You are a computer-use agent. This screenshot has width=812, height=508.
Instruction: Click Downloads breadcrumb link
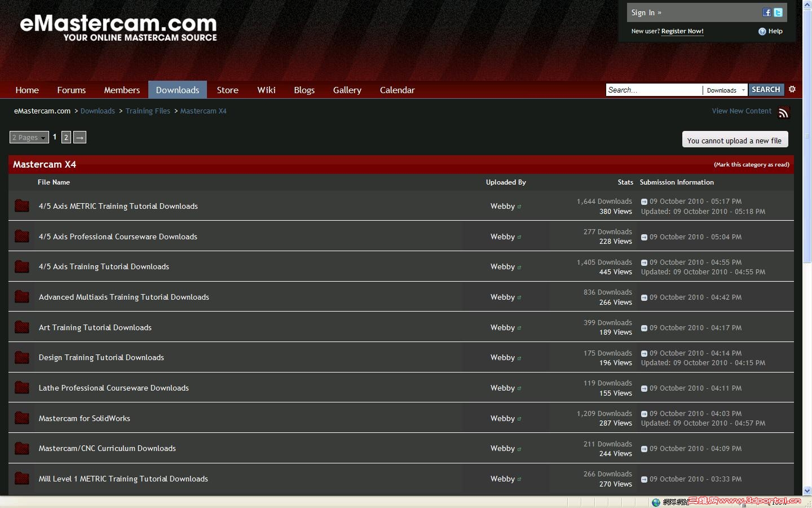98,111
